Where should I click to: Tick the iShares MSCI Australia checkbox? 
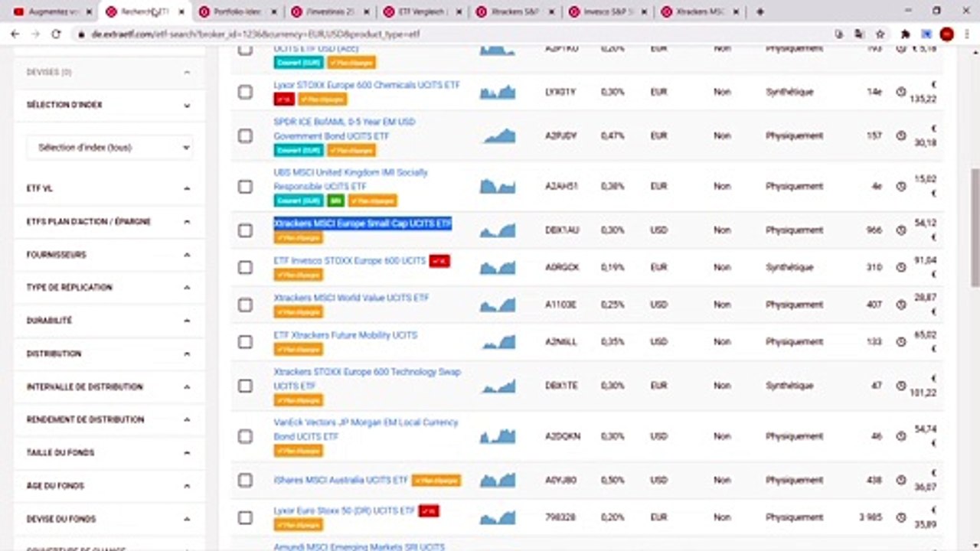tap(245, 480)
